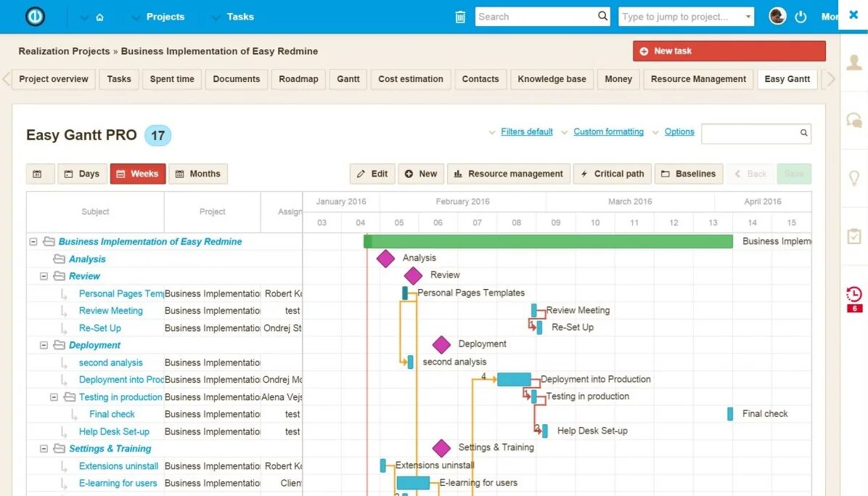The image size is (868, 496).
Task: Switch Gantt zoom to Days
Action: (x=83, y=174)
